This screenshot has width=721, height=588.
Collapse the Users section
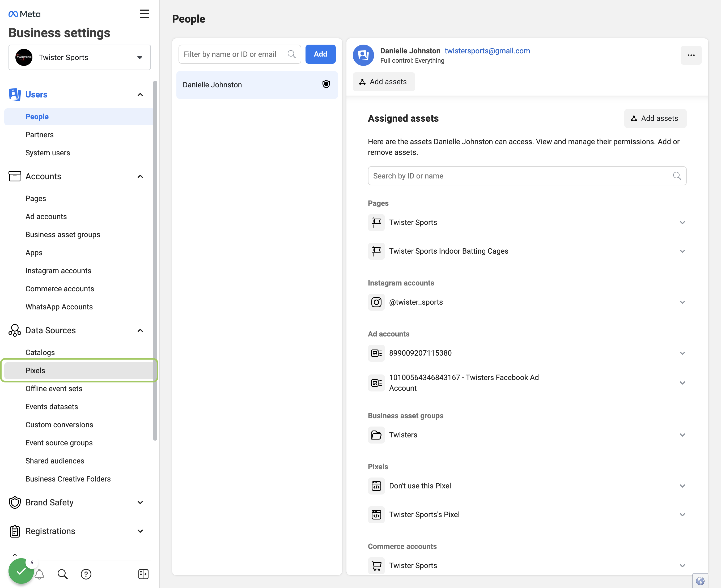tap(140, 95)
